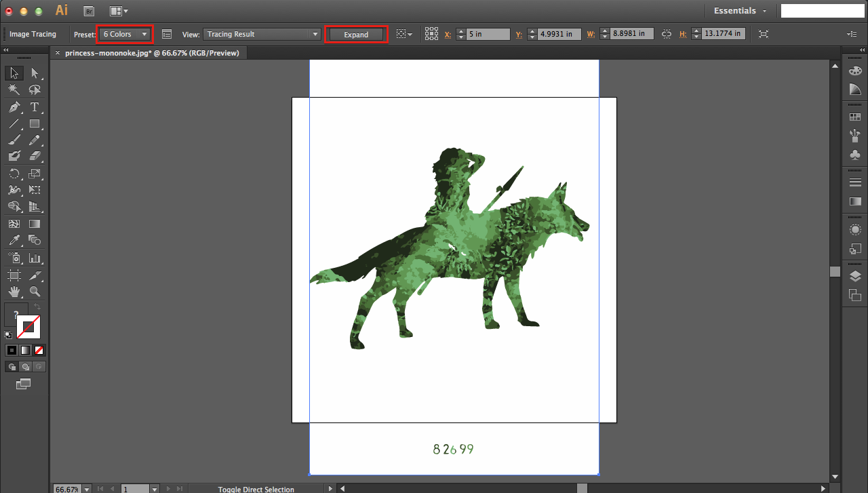Select the Rectangle tool
The height and width of the screenshot is (493, 868).
point(35,123)
